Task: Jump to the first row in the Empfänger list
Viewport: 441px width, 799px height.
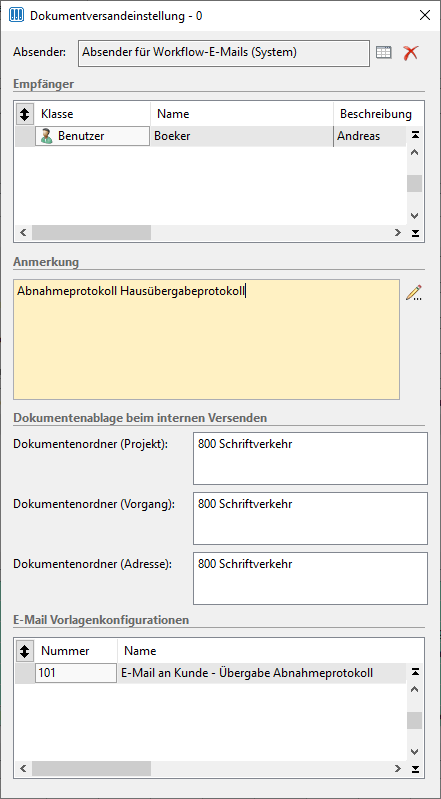Action: (x=415, y=135)
